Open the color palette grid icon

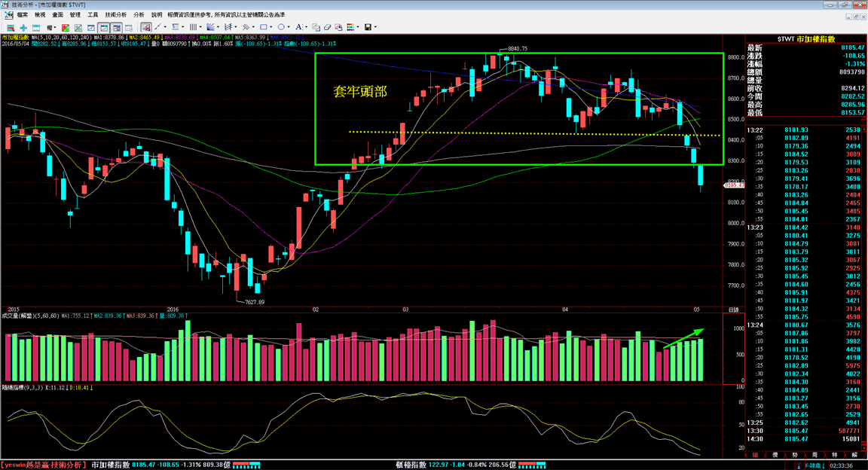click(350, 27)
